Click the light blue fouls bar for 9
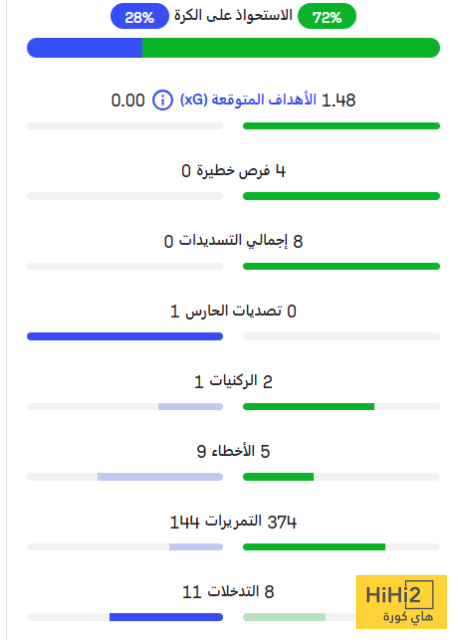 click(x=160, y=477)
